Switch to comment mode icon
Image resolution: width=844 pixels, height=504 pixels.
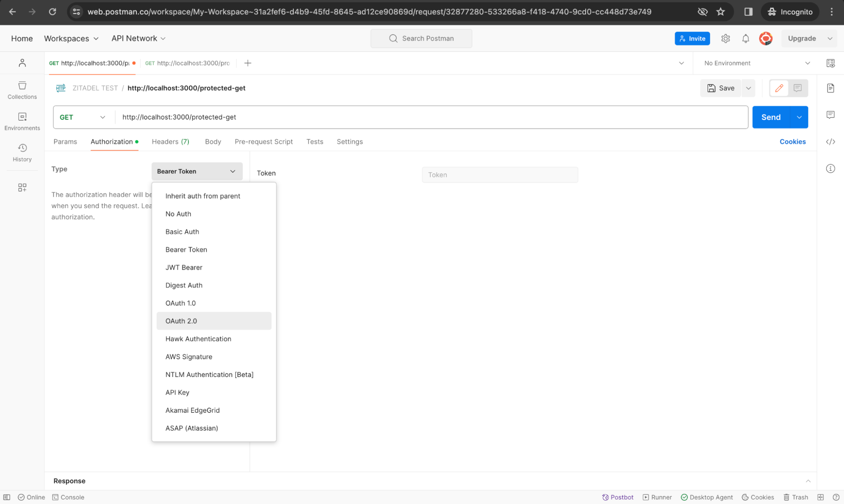point(798,88)
